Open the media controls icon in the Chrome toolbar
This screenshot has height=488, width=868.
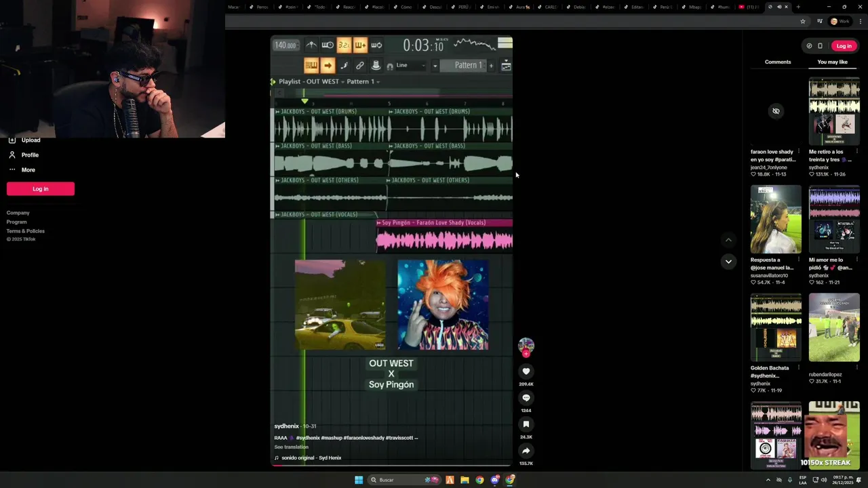pos(820,22)
